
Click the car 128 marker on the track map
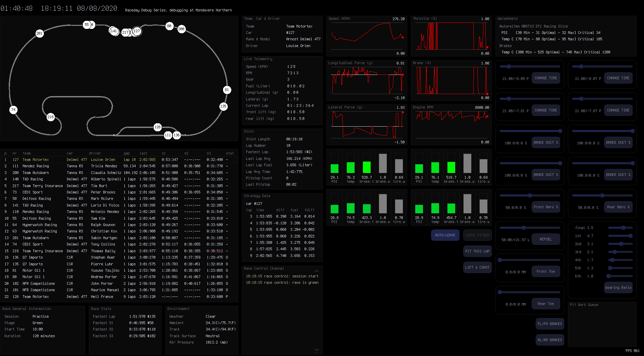coord(158,127)
